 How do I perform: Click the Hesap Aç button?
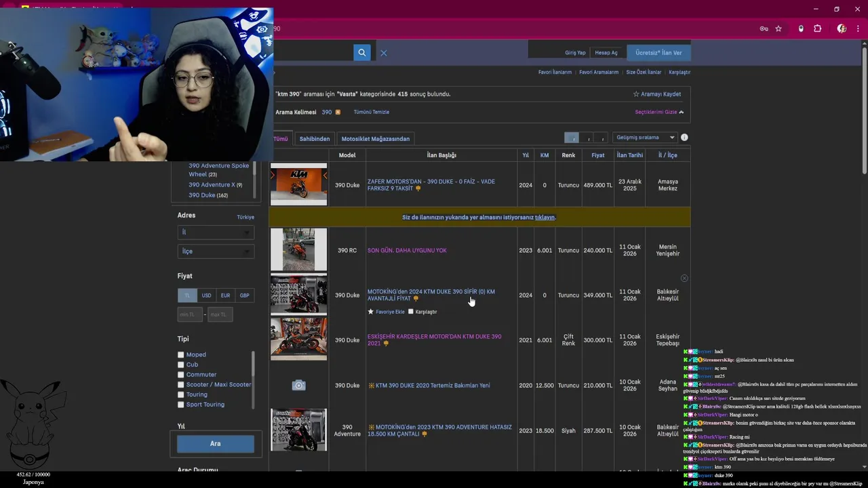[606, 53]
